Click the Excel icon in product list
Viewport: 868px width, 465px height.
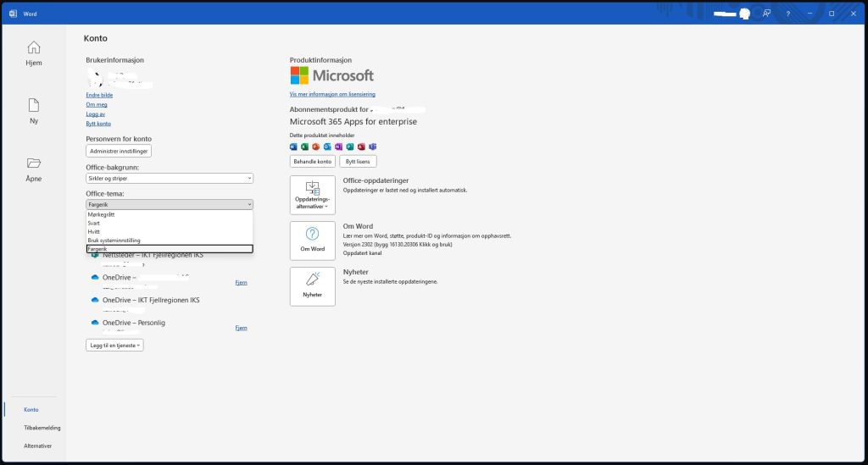coord(304,147)
